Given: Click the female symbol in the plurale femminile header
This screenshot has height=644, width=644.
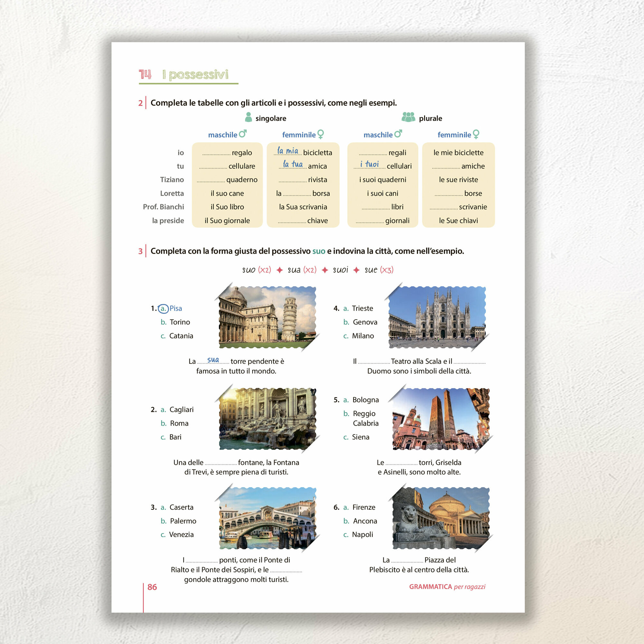Looking at the screenshot, I should pos(476,134).
